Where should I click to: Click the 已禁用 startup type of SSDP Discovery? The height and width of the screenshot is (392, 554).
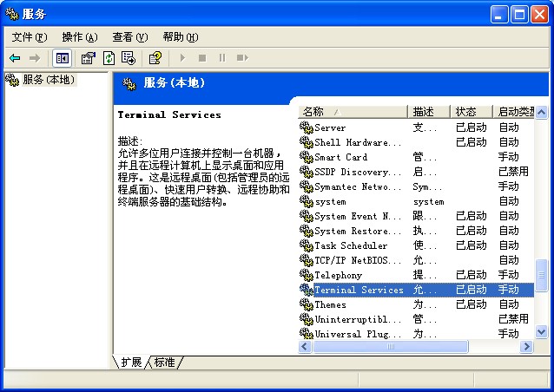tap(513, 172)
